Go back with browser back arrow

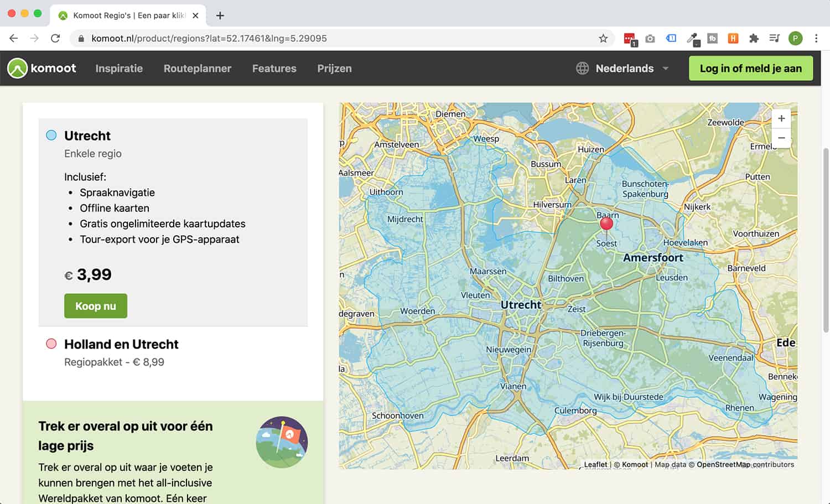point(14,38)
